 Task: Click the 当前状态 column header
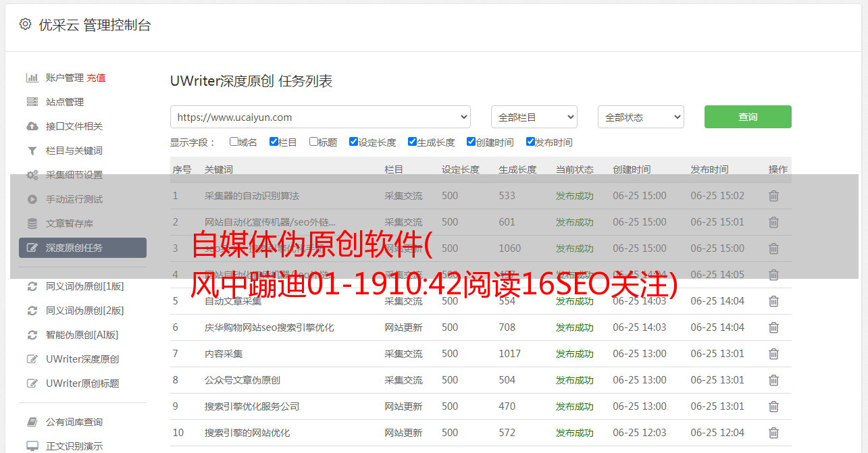pyautogui.click(x=575, y=169)
